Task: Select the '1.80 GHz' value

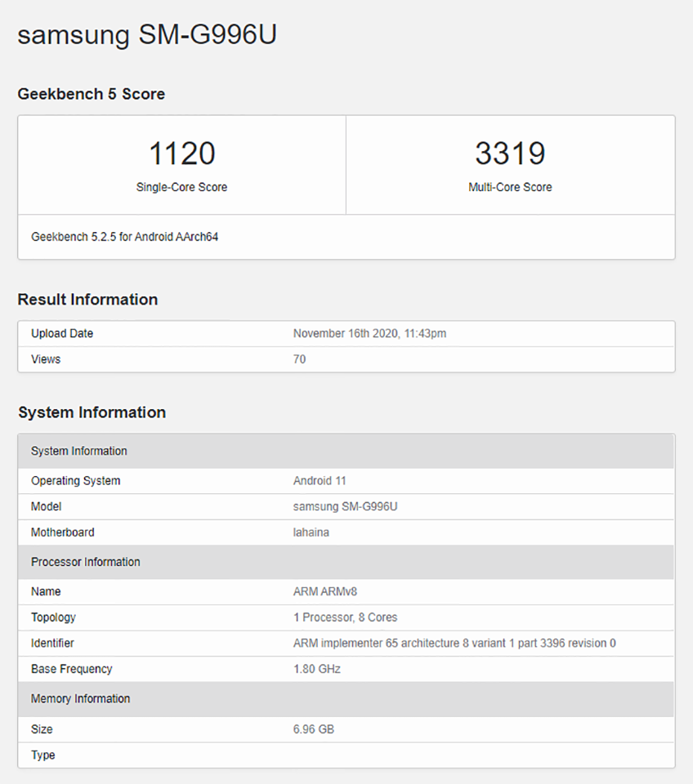Action: point(317,669)
